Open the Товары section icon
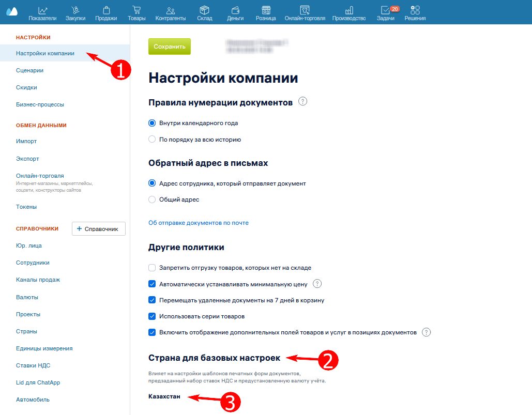Viewport: 532px width, 415px height. click(x=136, y=10)
